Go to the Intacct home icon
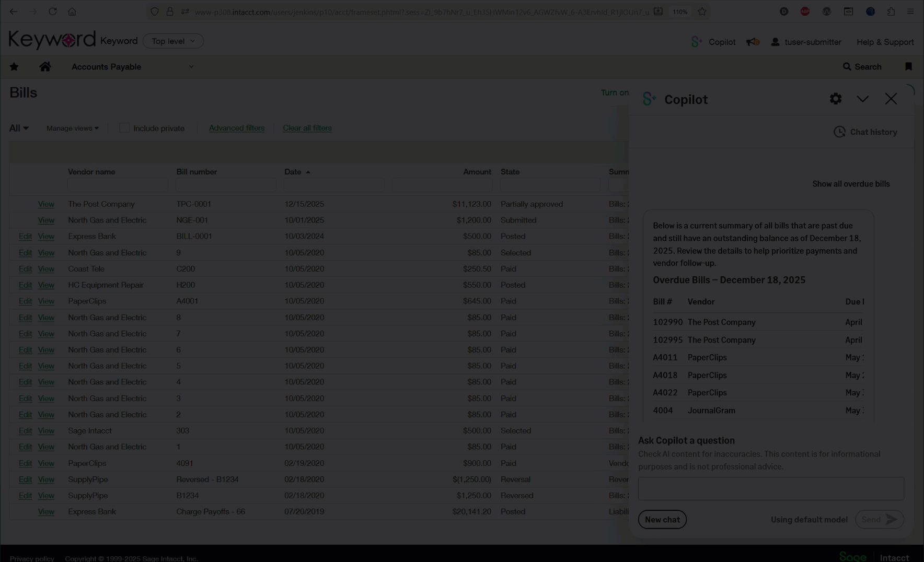 (45, 66)
